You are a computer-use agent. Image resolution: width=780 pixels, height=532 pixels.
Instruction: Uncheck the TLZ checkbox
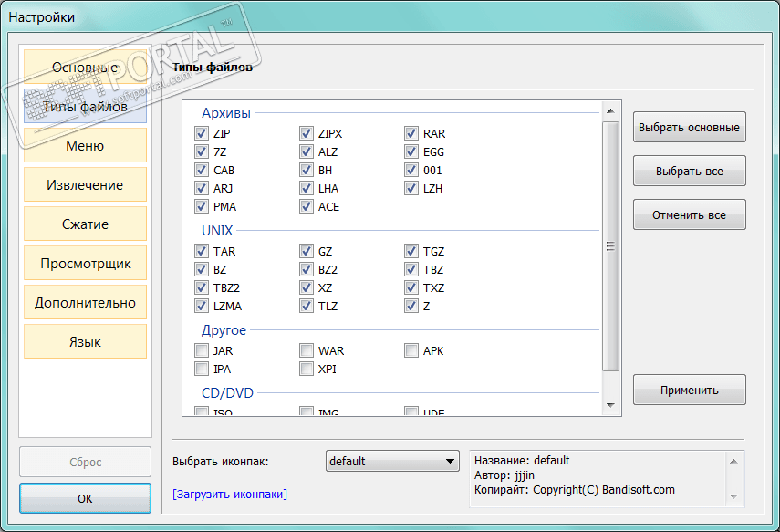307,306
